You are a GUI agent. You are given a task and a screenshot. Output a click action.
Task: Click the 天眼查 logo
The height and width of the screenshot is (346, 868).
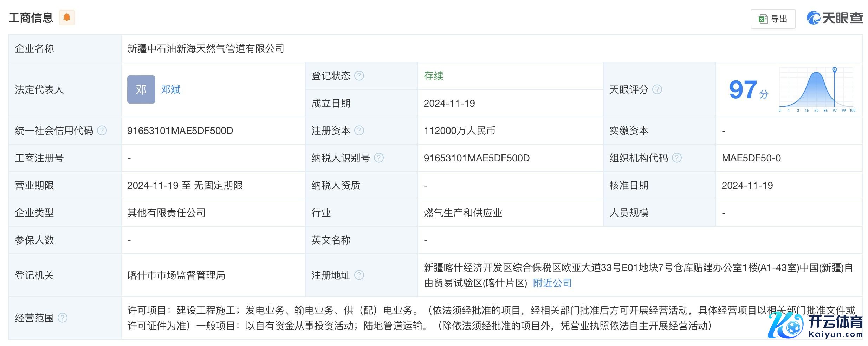(835, 18)
